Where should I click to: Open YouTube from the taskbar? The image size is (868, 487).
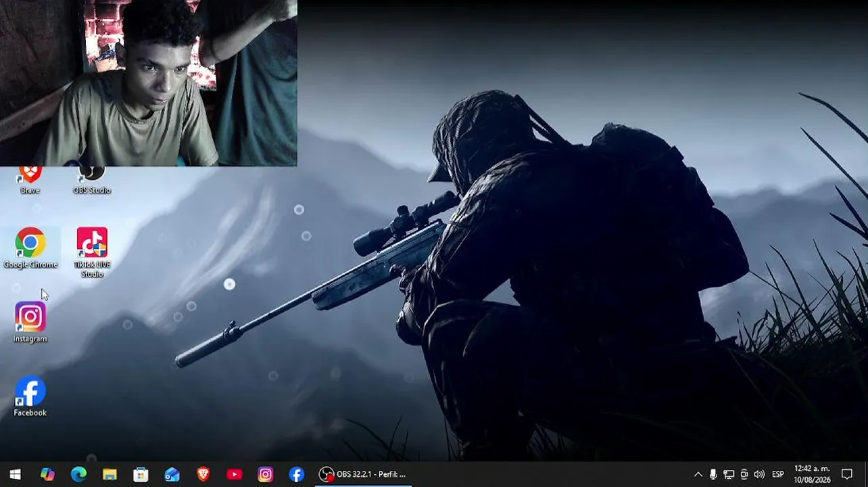(234, 474)
